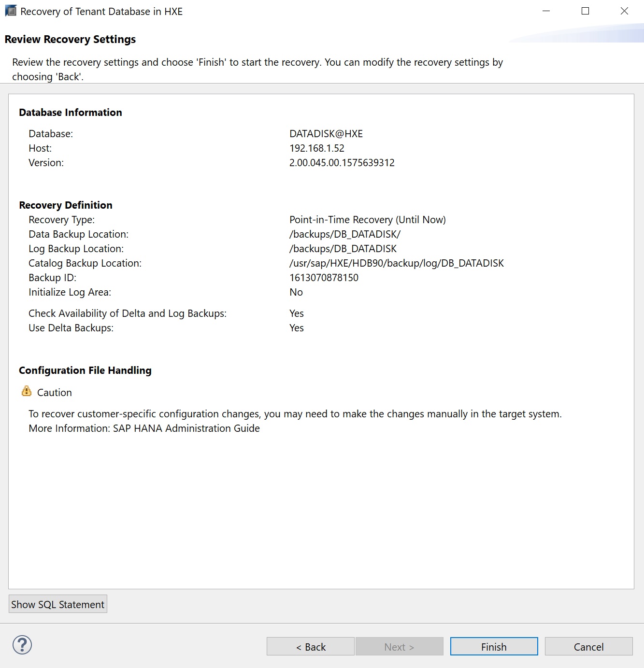644x668 pixels.
Task: Click the Data Backup Location path value
Action: 345,234
